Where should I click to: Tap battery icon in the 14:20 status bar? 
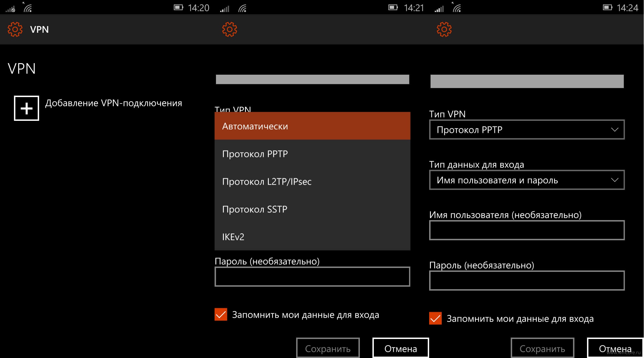click(178, 8)
